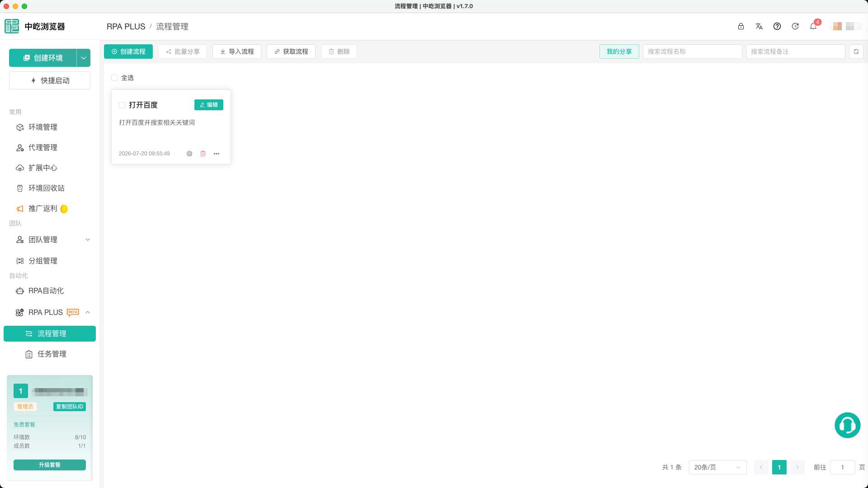
Task: Select page 1 in pagination
Action: 779,467
